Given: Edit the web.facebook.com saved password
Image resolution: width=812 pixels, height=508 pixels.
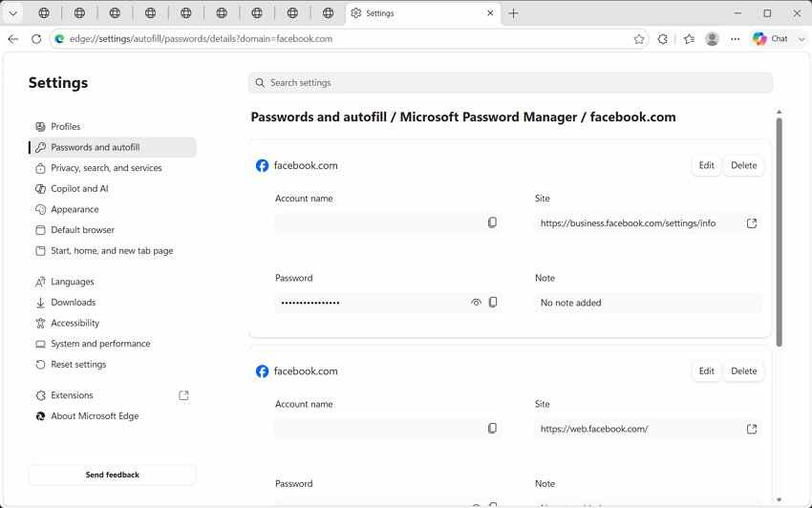Looking at the screenshot, I should coord(706,370).
